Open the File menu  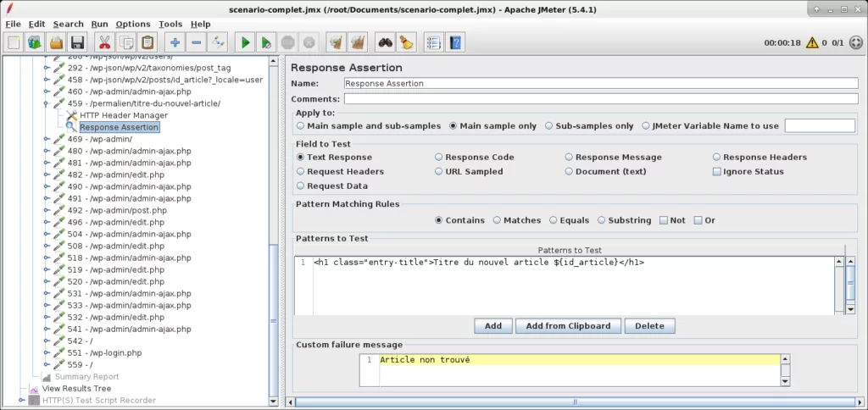[x=13, y=24]
